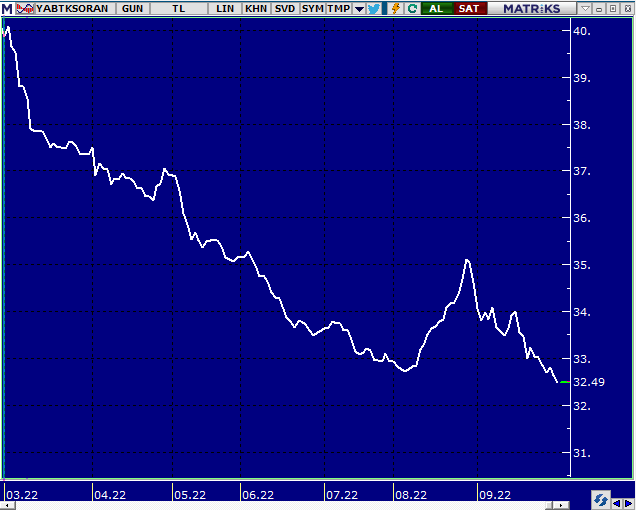Click the SYM toolbar button

click(313, 9)
